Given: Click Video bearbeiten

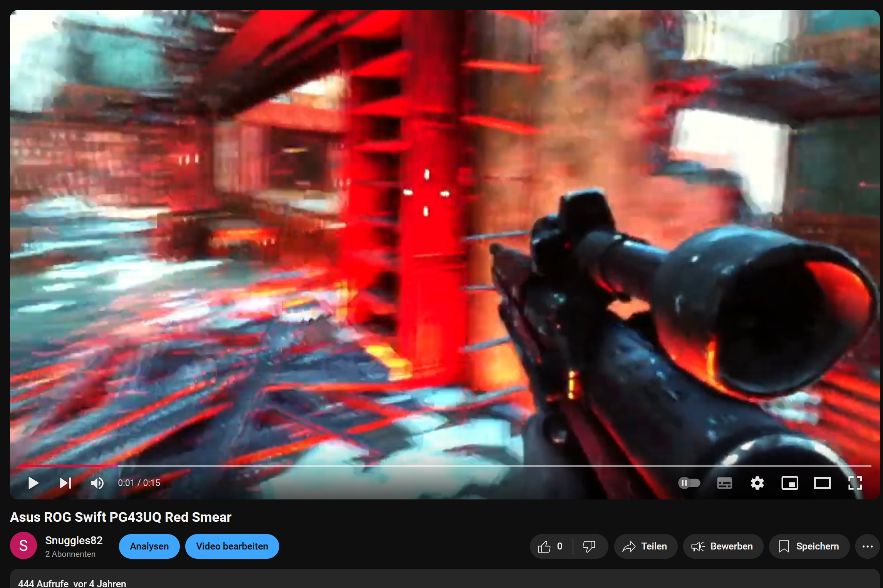Looking at the screenshot, I should [232, 546].
